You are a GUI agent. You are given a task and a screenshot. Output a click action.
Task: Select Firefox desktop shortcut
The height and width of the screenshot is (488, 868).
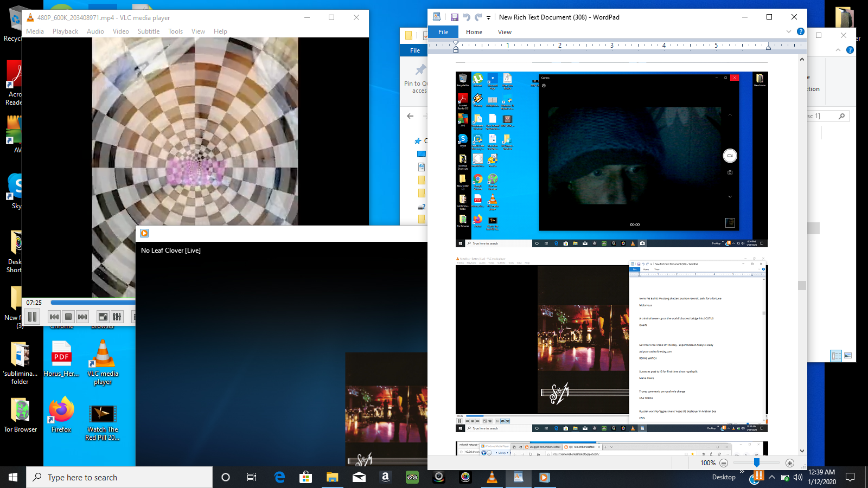tap(61, 414)
